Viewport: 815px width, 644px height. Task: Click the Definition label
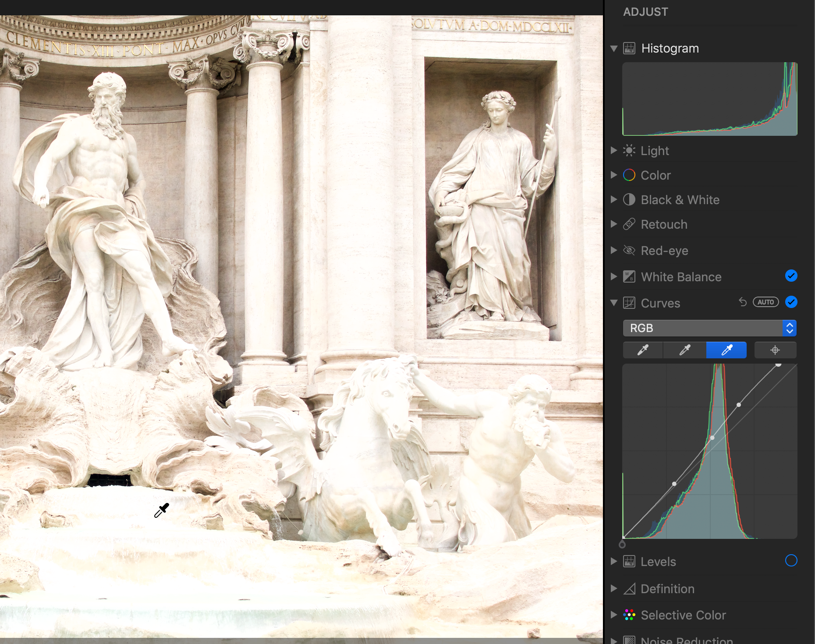click(667, 589)
